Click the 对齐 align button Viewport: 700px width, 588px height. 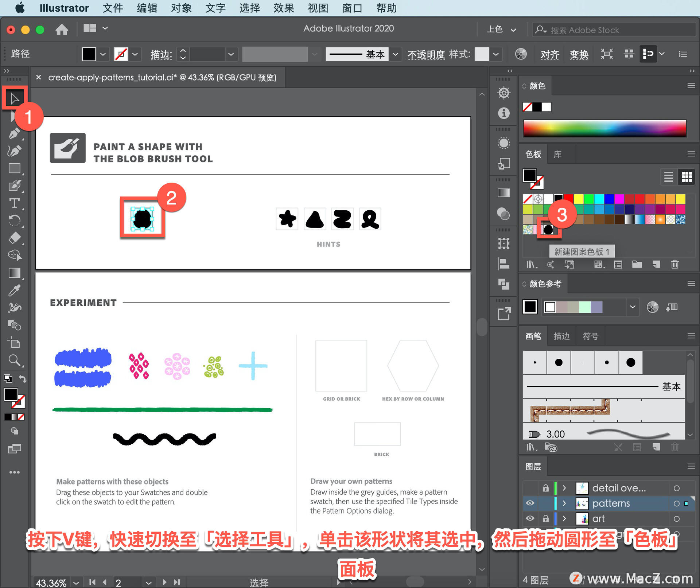pyautogui.click(x=549, y=54)
